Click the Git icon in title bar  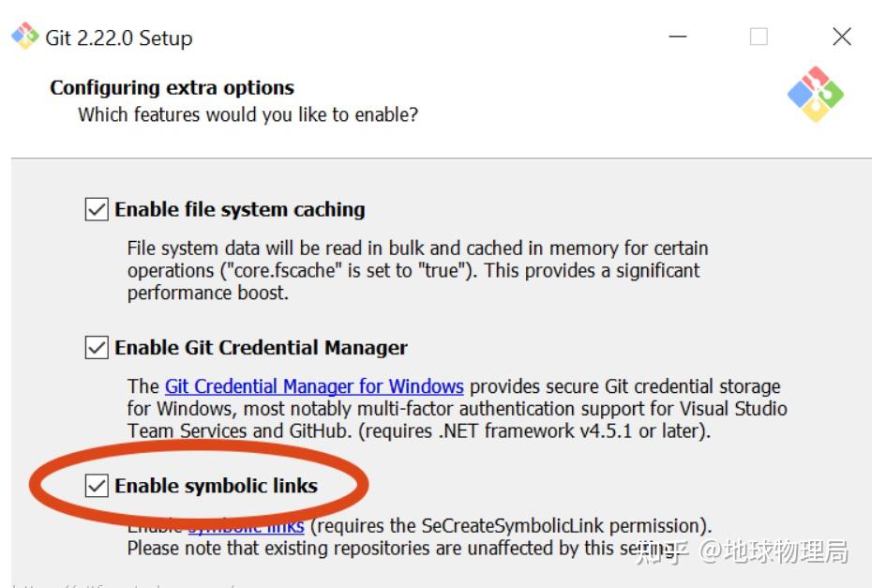tap(24, 38)
